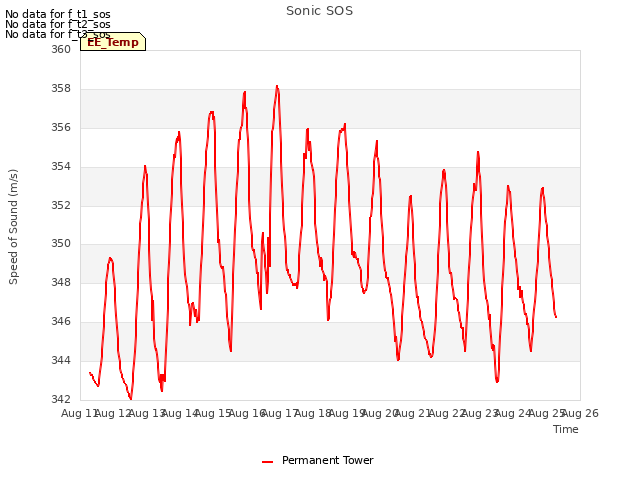Click the 'No data for f_t1_sos' message
640x480 pixels.
[x=58, y=14]
